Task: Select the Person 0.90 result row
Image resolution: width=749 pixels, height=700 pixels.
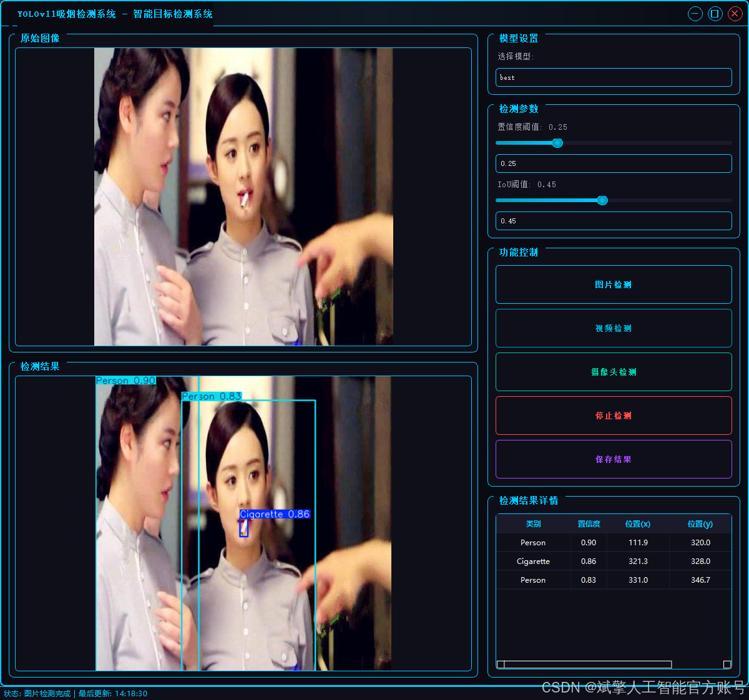Action: pyautogui.click(x=534, y=542)
